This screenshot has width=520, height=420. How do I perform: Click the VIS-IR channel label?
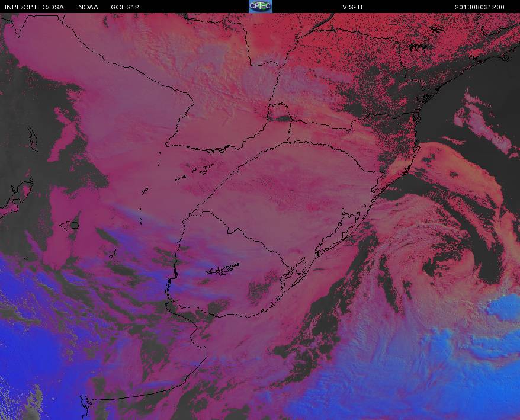pyautogui.click(x=352, y=7)
